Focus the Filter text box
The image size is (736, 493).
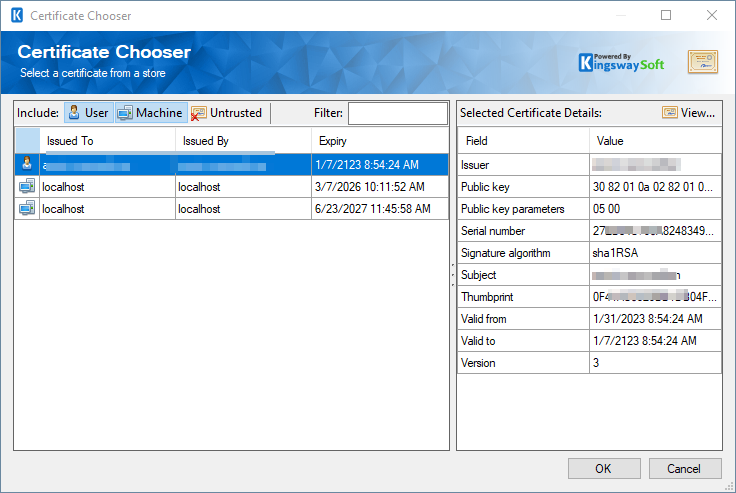click(397, 113)
